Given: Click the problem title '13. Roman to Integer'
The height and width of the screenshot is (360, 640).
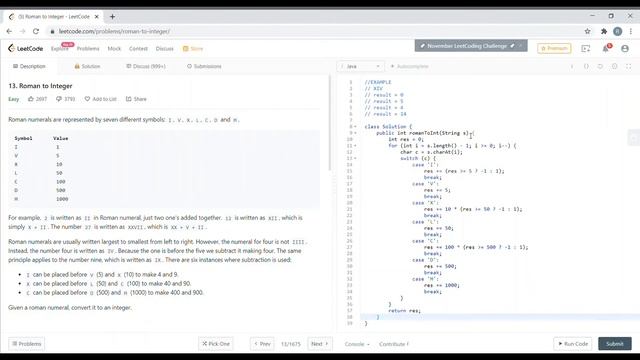Looking at the screenshot, I should [x=40, y=86].
